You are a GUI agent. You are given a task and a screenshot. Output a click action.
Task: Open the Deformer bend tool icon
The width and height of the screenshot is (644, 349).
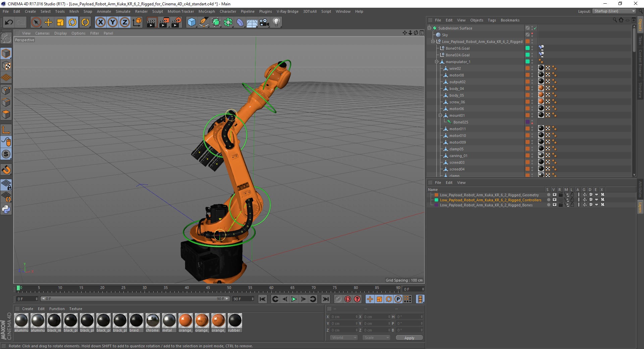click(x=240, y=22)
